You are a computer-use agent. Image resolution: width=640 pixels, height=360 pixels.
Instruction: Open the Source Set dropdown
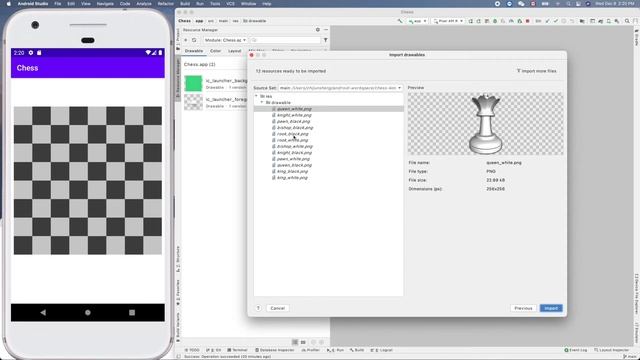tap(340, 88)
